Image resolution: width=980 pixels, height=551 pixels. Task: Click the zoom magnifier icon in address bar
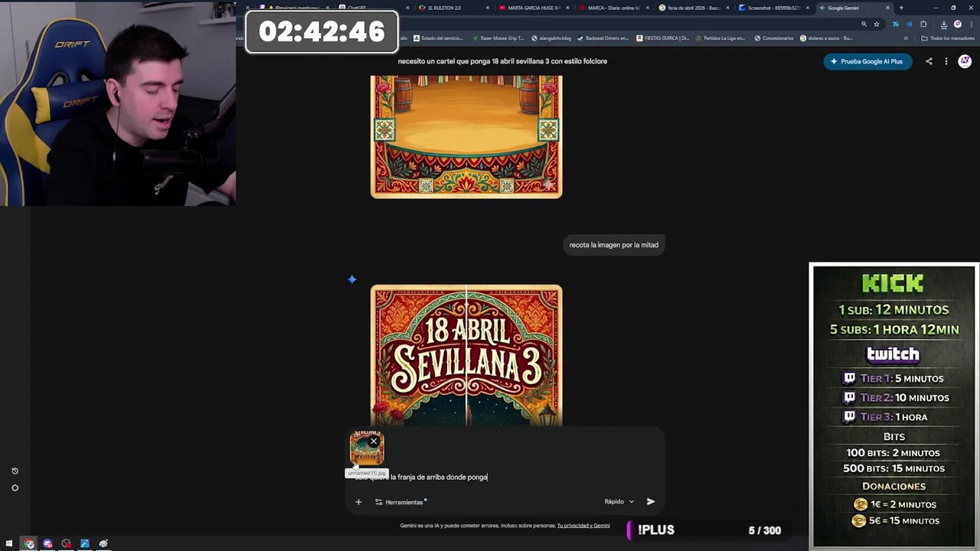[864, 24]
